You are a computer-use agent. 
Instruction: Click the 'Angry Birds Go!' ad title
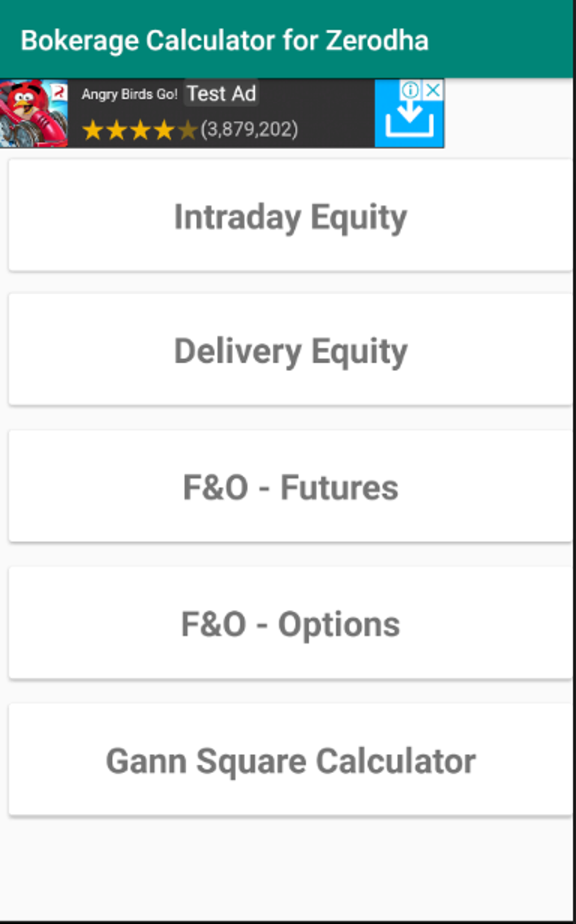click(129, 94)
